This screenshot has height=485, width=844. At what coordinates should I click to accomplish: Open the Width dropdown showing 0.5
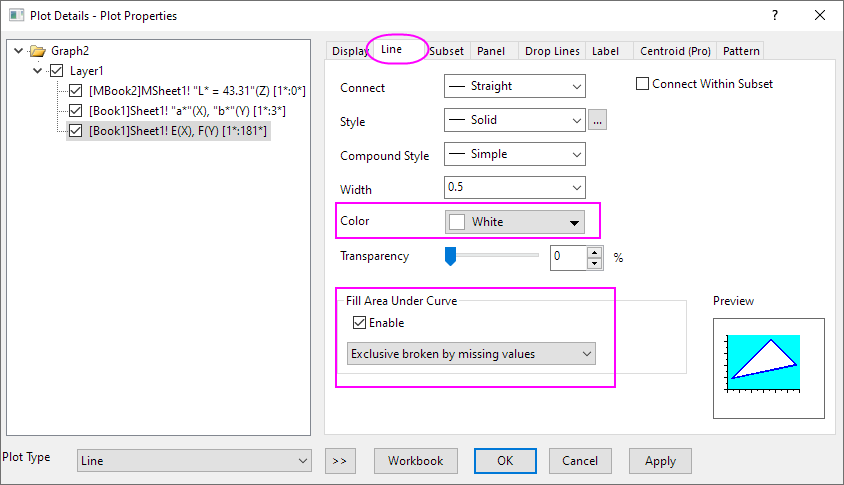tap(514, 188)
